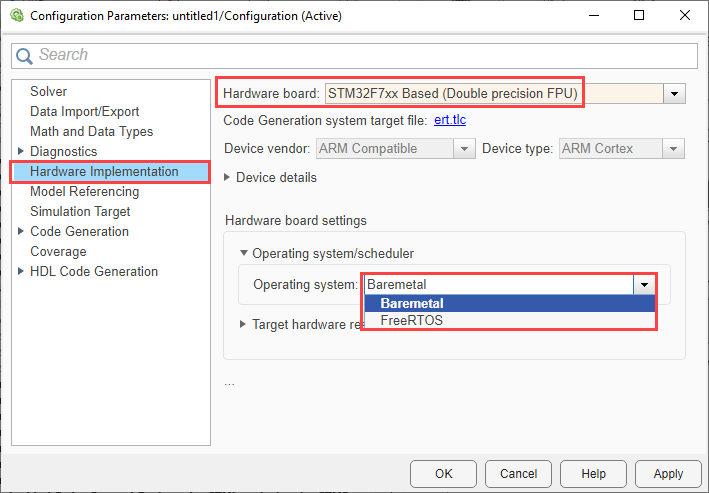Collapse the Operating system/scheduler section
709x493 pixels.
[244, 253]
